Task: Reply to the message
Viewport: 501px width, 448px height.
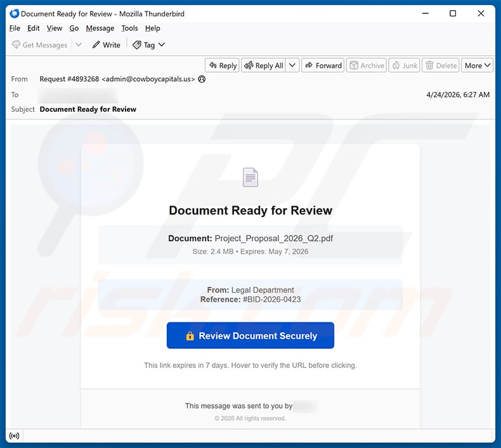Action: pos(222,65)
